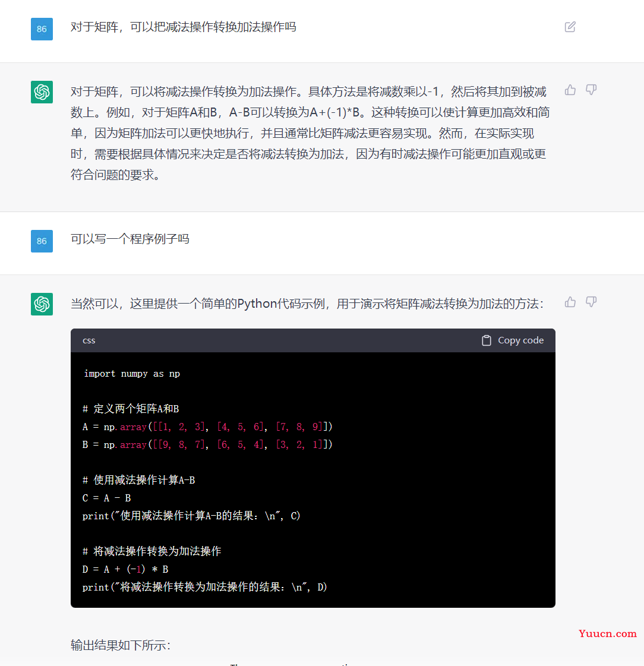
Task: Click the Copy code button
Action: (x=513, y=340)
